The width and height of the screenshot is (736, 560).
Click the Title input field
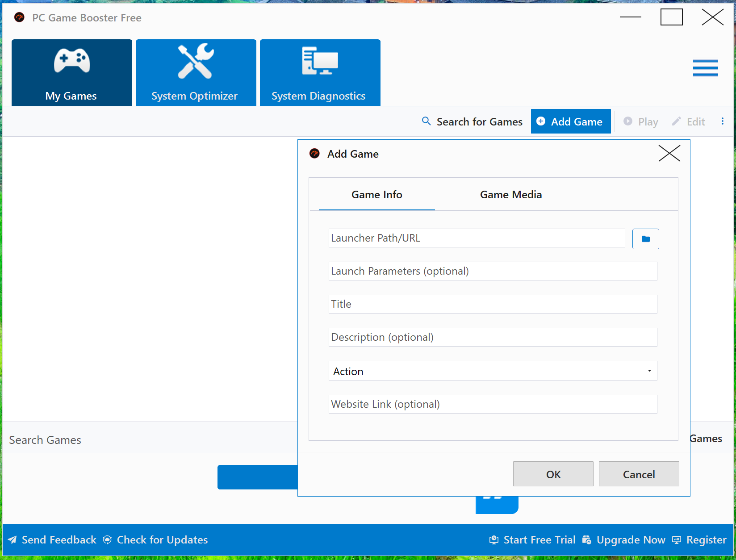[x=493, y=304]
